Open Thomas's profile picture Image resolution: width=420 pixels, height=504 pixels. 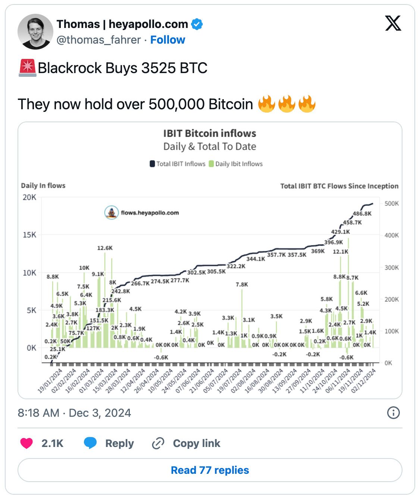point(35,32)
